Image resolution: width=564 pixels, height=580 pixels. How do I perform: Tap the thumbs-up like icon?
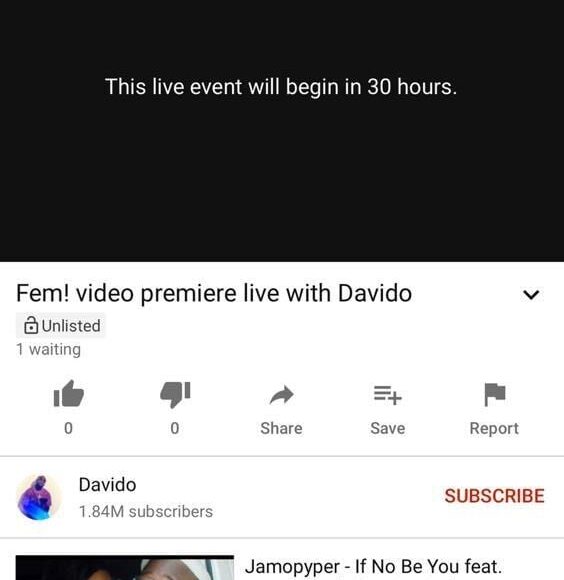(x=69, y=394)
